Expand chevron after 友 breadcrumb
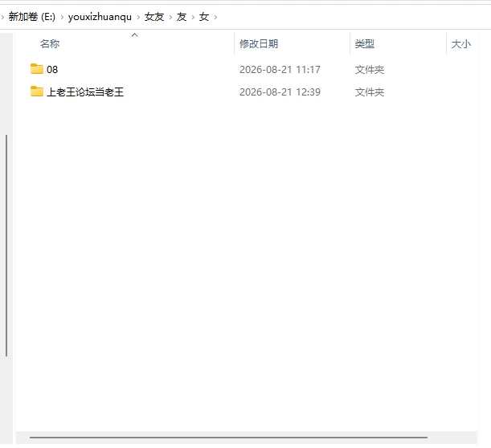This screenshot has width=491, height=448. click(x=193, y=17)
